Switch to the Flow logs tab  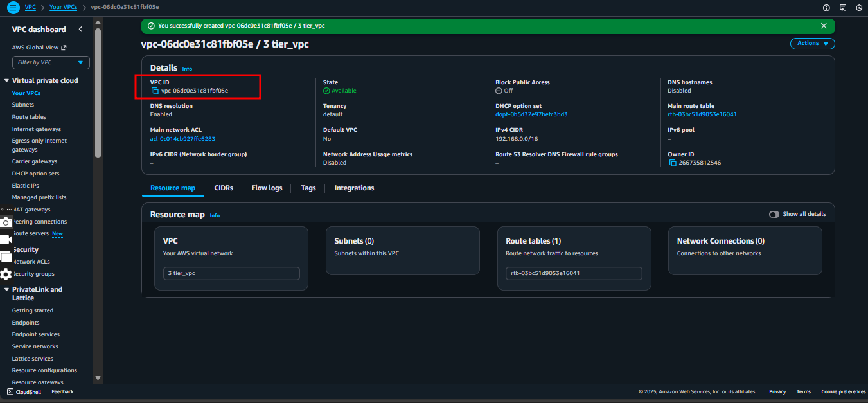[267, 188]
